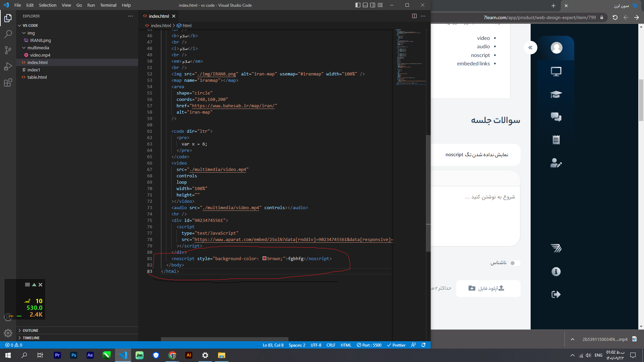Open the monitor icon in 7learn sidebar
This screenshot has height=362, width=644.
(556, 71)
